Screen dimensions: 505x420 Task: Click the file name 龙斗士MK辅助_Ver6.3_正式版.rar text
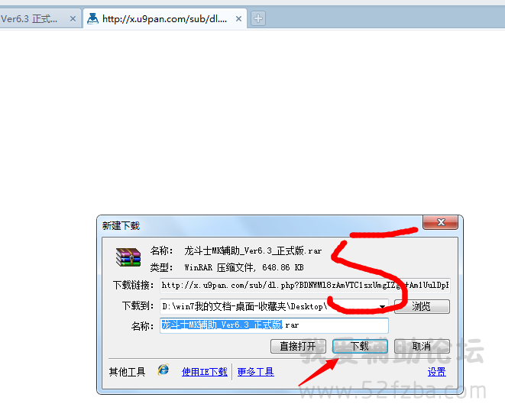tap(253, 250)
